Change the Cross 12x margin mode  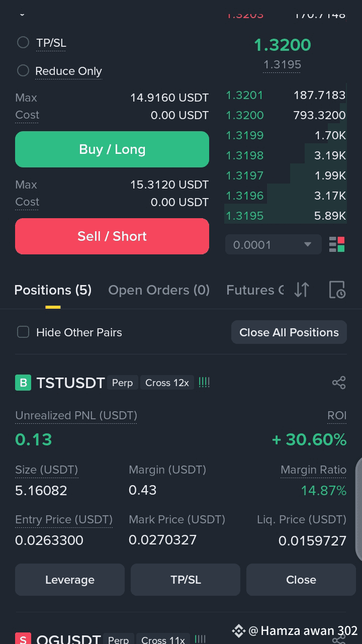click(x=167, y=383)
